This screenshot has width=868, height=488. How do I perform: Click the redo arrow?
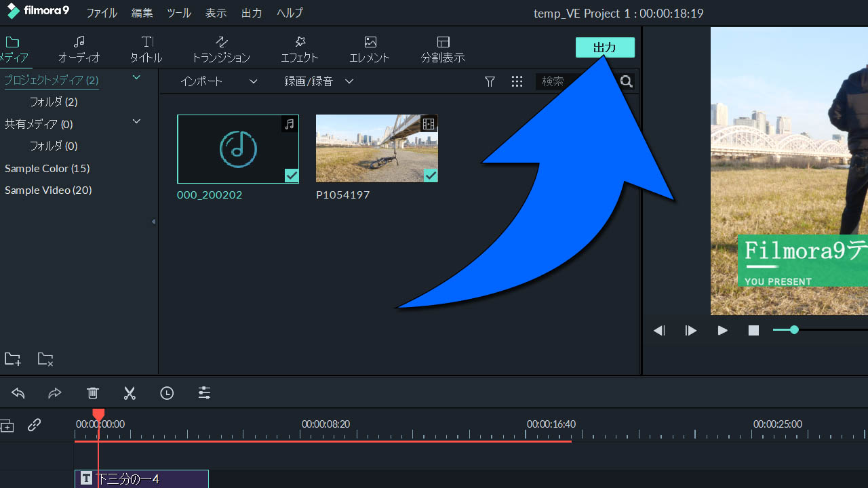[x=55, y=393]
